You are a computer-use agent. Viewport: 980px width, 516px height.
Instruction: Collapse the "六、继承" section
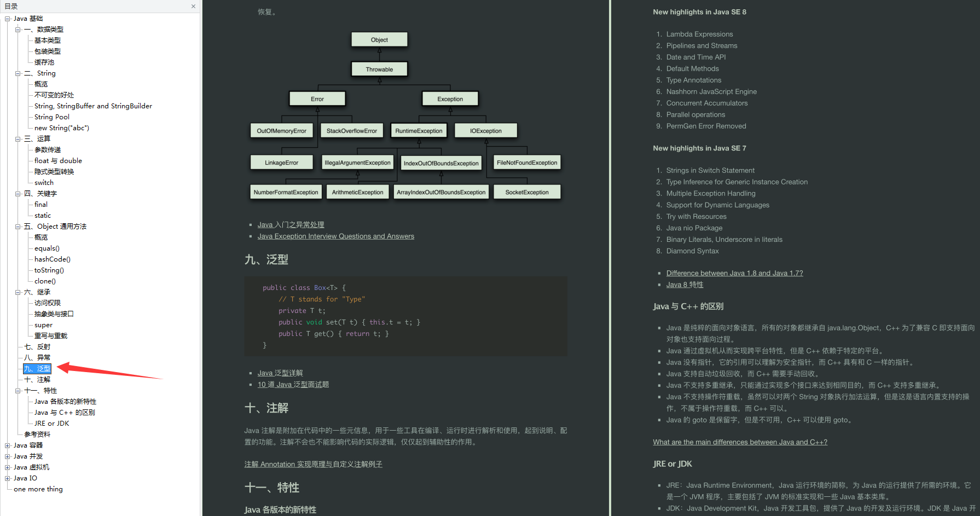(18, 292)
